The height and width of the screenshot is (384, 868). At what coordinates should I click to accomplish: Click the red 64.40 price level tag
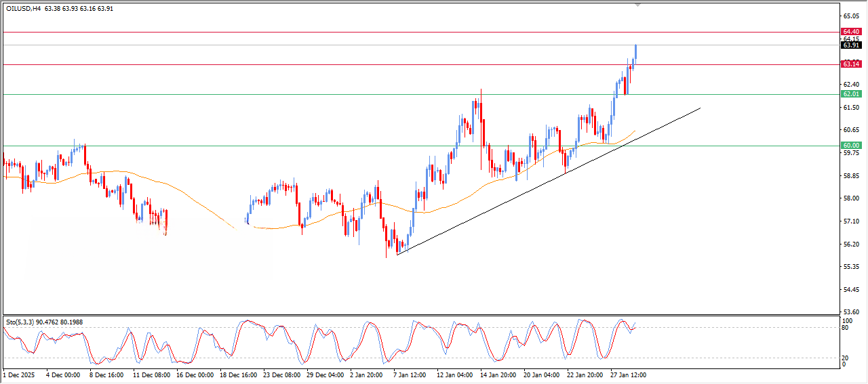850,32
